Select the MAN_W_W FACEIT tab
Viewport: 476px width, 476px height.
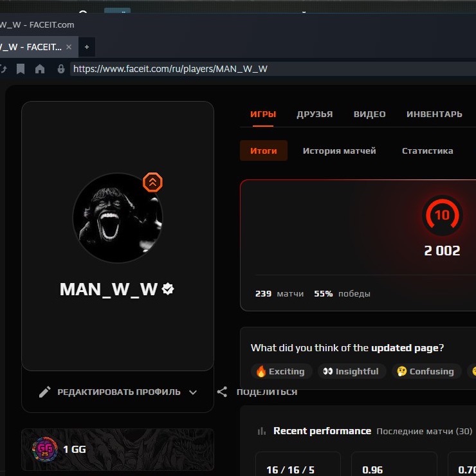39,47
